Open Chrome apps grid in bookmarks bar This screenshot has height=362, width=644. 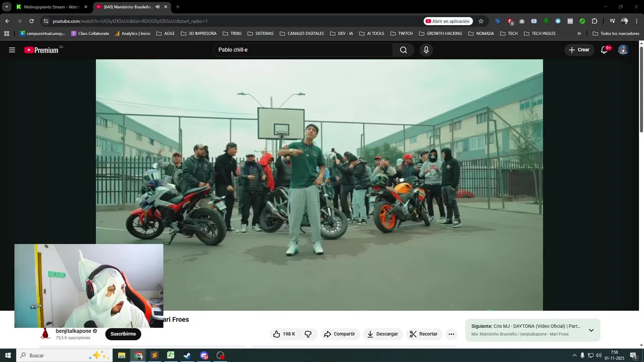[x=7, y=34]
